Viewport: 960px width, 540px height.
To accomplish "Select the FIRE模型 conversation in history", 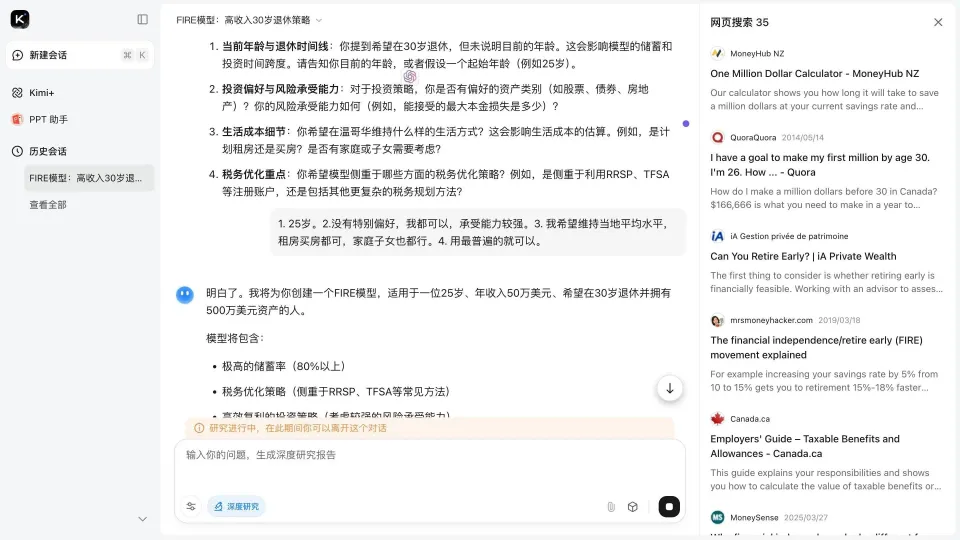I will [88, 178].
